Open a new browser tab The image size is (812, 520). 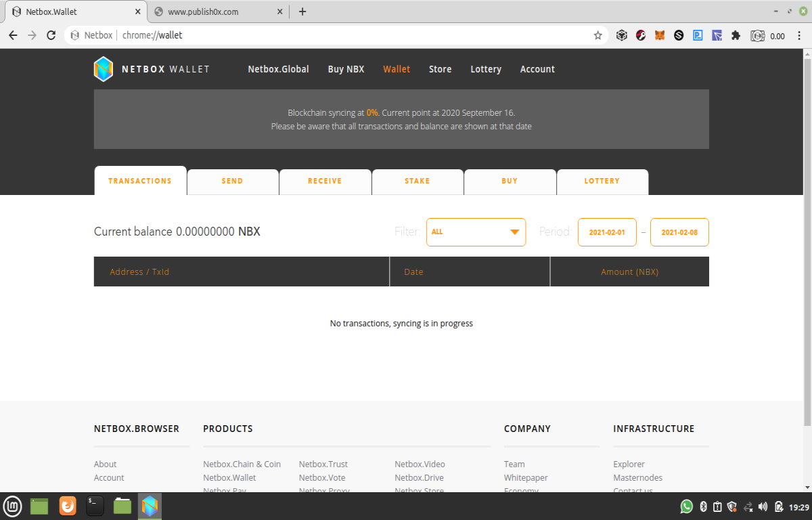[302, 12]
